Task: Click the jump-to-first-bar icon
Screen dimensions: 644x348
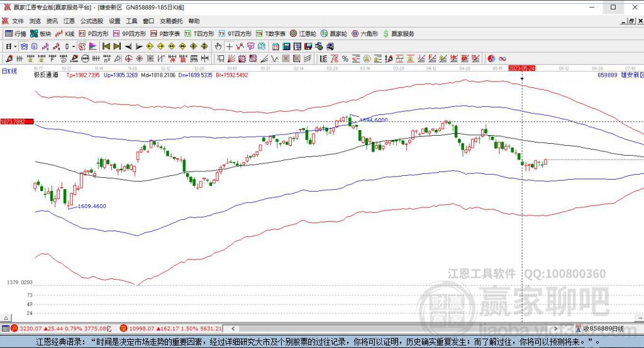Action: coord(106,46)
